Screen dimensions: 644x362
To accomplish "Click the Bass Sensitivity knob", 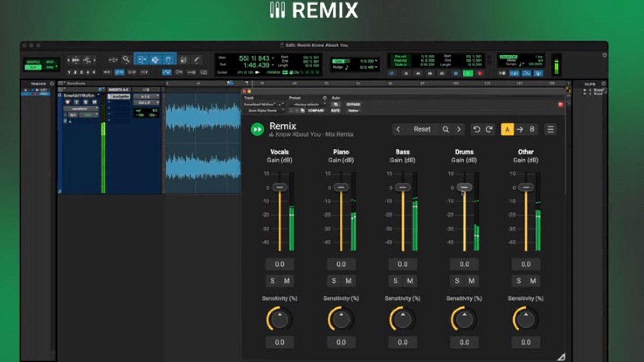I will [402, 319].
